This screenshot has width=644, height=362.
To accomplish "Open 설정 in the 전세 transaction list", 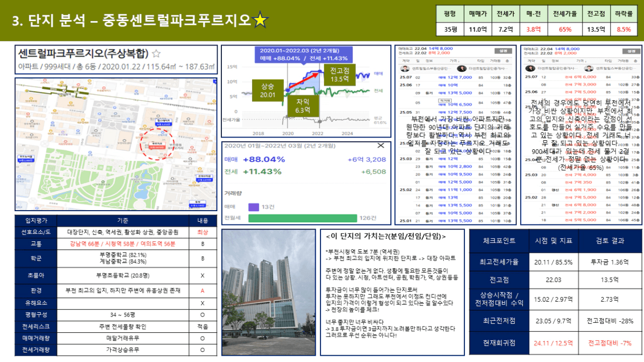I will [x=630, y=51].
